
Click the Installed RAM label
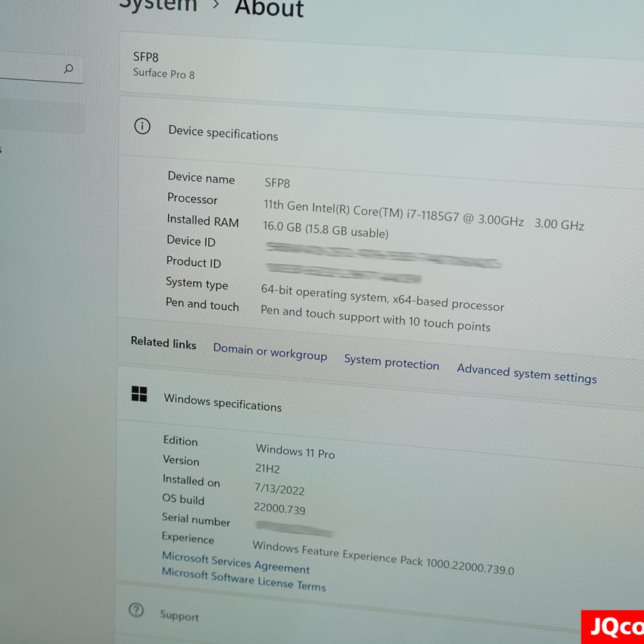point(203,220)
